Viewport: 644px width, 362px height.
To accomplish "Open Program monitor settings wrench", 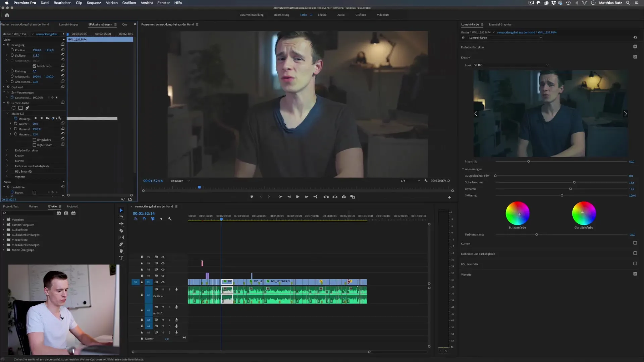I will tap(426, 181).
